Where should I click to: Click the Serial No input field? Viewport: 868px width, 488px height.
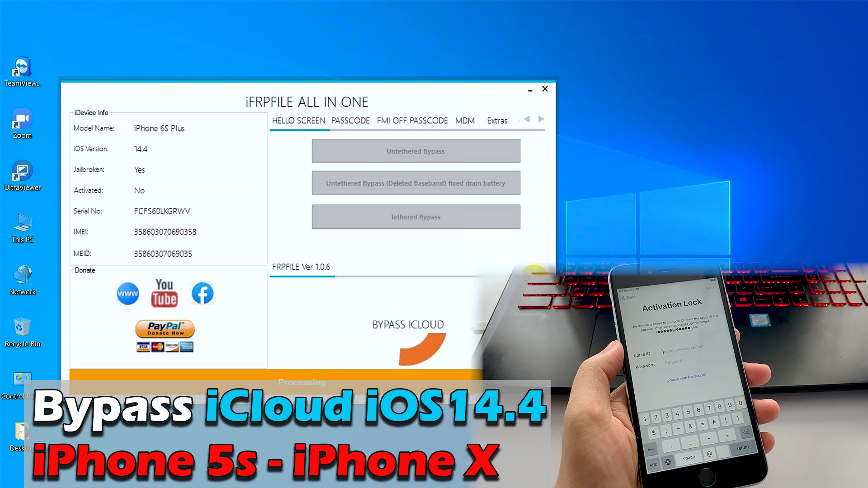pos(161,210)
